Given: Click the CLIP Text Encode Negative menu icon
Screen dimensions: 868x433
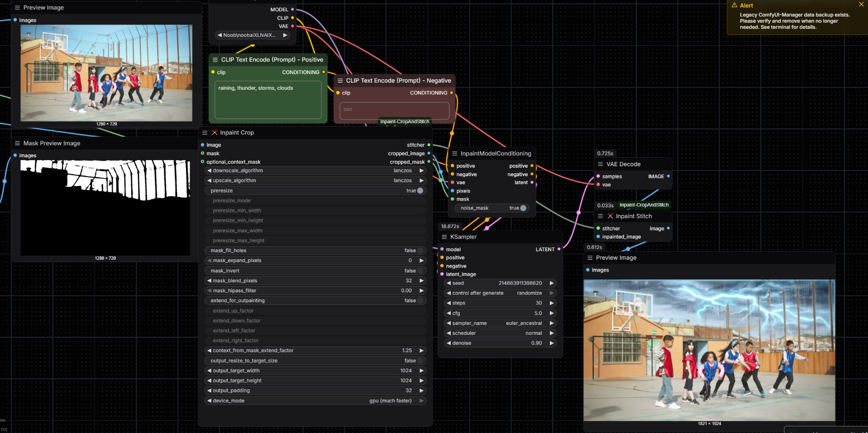Looking at the screenshot, I should pos(340,81).
